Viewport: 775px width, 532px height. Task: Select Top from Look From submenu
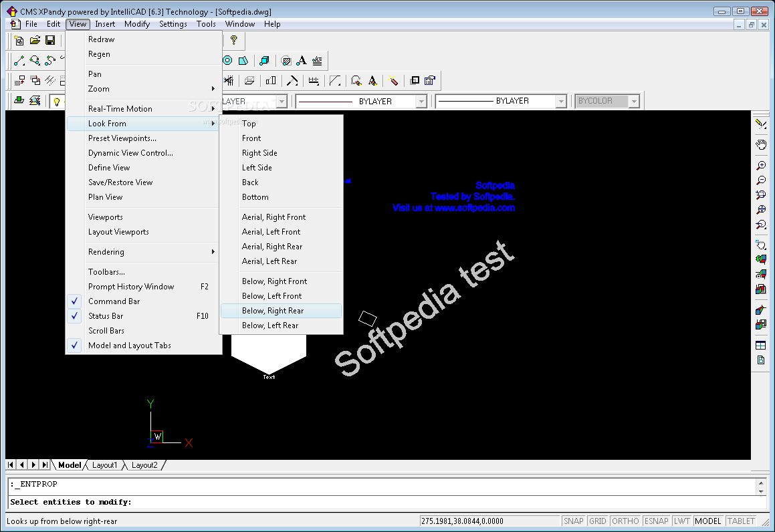tap(281, 124)
